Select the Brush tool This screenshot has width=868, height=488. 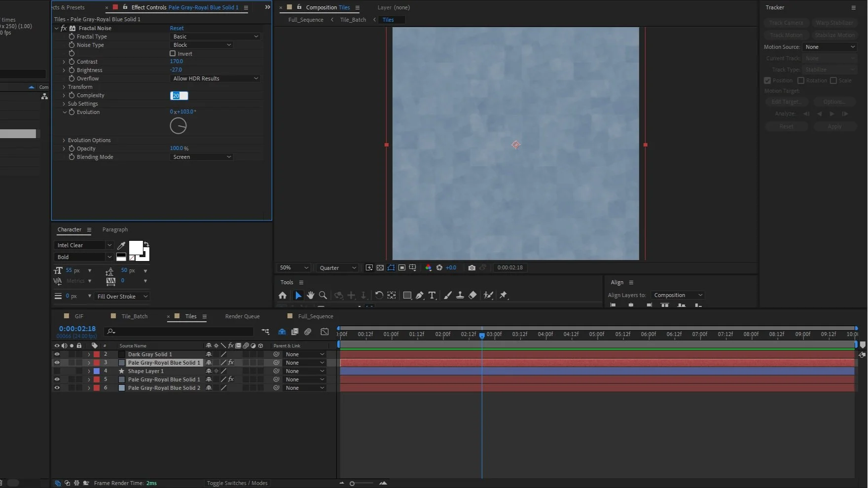tap(448, 295)
